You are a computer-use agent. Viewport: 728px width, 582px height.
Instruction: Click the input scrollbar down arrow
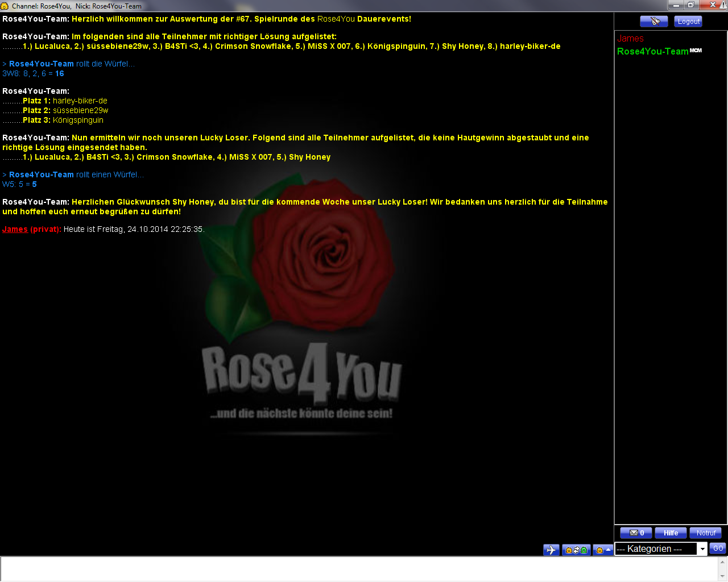coord(723,576)
